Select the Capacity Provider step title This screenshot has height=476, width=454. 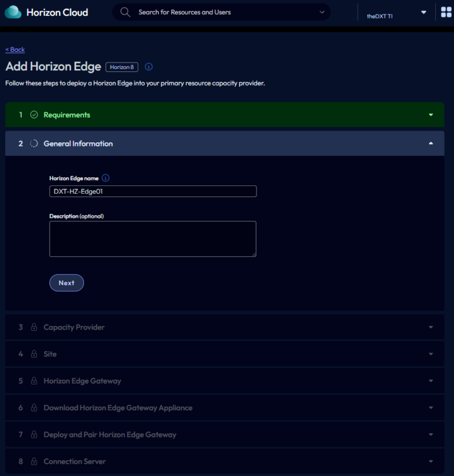click(x=74, y=327)
